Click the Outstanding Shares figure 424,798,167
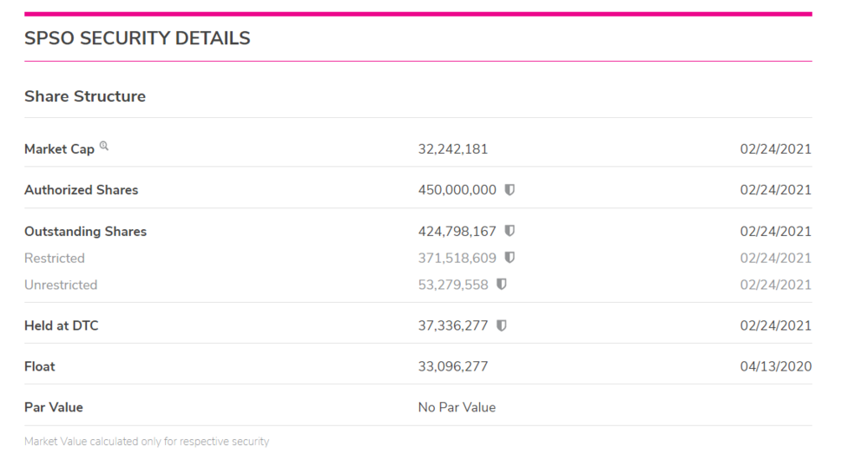This screenshot has height=460, width=868. tap(457, 232)
